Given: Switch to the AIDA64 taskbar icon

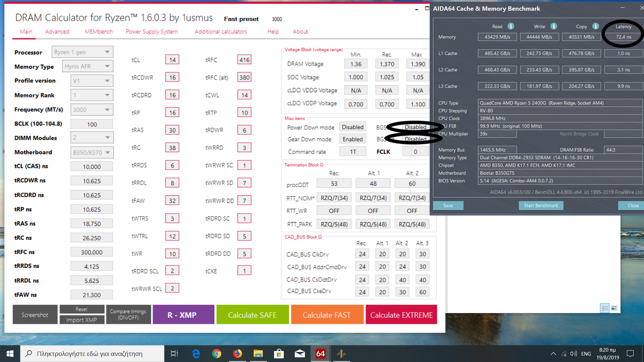Looking at the screenshot, I should point(320,353).
